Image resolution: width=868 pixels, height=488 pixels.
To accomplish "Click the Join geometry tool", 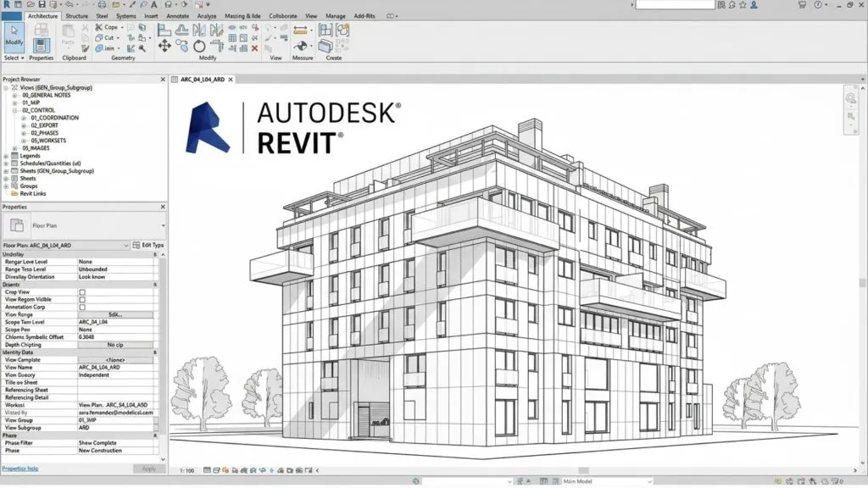I will click(x=104, y=48).
